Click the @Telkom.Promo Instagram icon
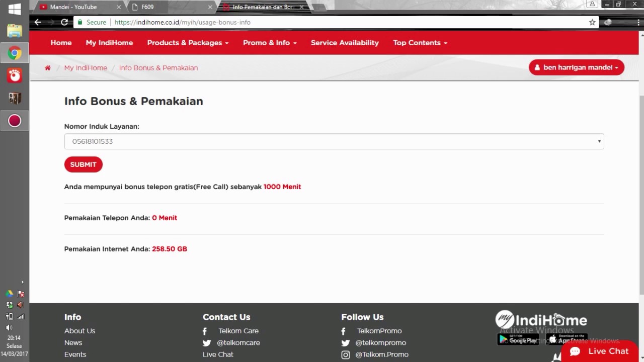This screenshot has height=362, width=644. tap(346, 354)
